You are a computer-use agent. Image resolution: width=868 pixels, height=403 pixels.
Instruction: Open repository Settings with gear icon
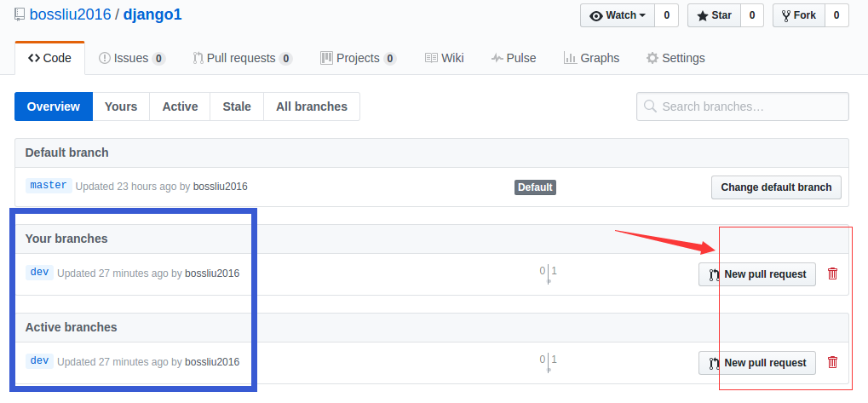pos(675,58)
